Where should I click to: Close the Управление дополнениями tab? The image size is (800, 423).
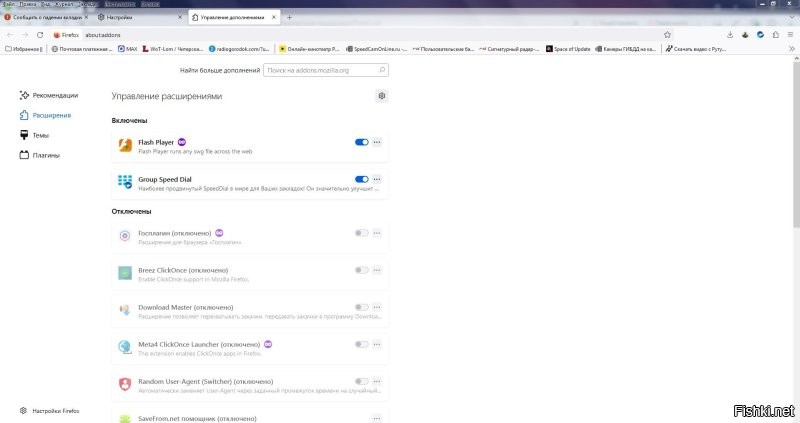(274, 17)
